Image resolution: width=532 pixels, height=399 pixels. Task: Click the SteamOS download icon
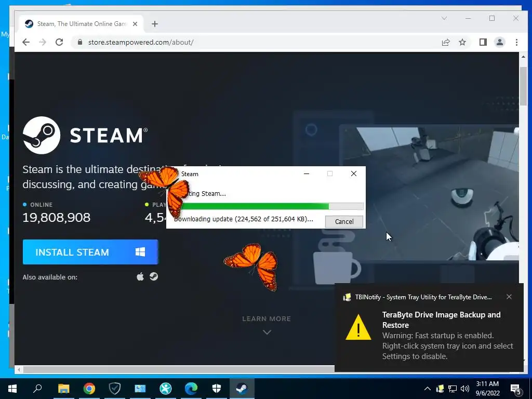click(154, 277)
